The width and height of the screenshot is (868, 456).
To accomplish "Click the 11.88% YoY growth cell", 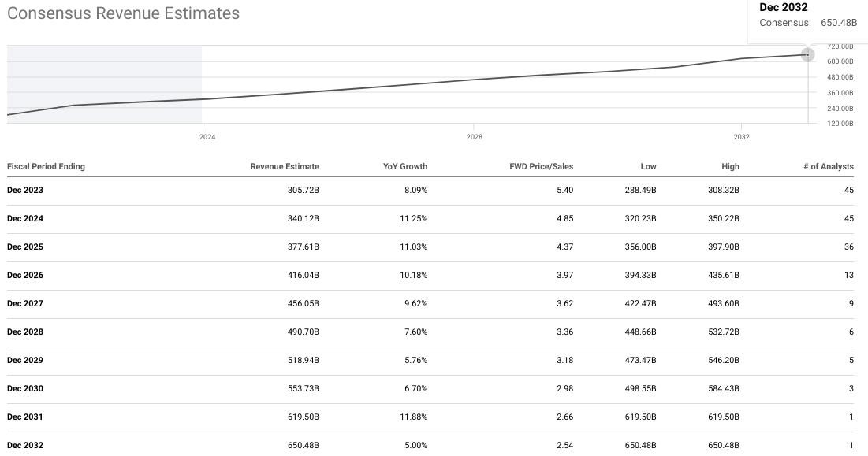I will [413, 417].
